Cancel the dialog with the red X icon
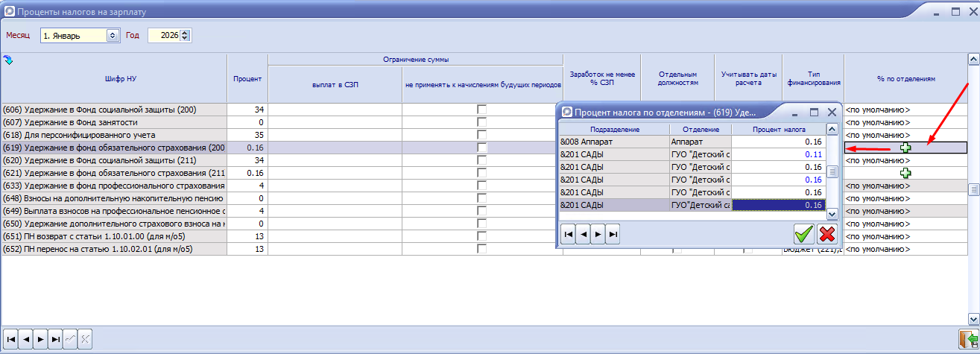 click(x=826, y=234)
